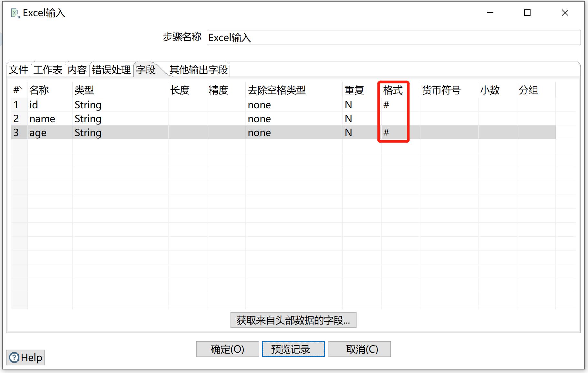Open the 错误处理 tab
Viewport: 588px width, 373px height.
pos(111,69)
